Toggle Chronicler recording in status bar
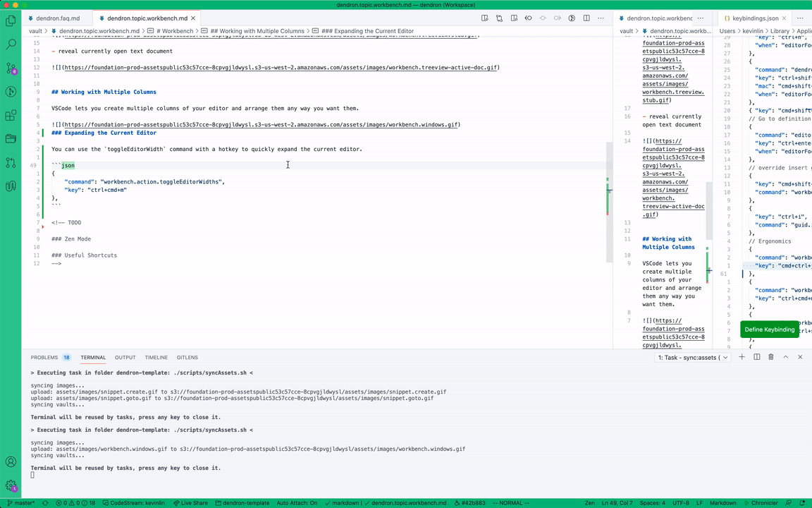Viewport: 812px width, 508px height. pyautogui.click(x=761, y=503)
